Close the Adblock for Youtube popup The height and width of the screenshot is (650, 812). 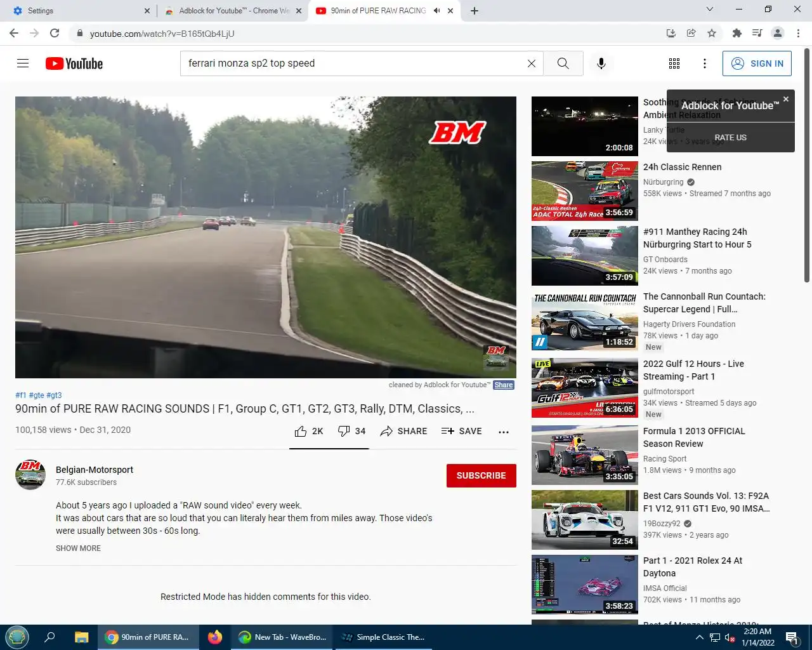coord(786,99)
